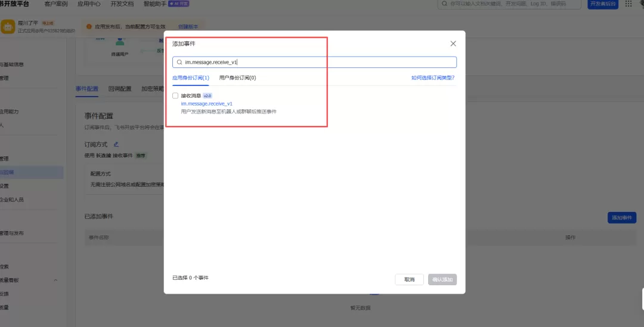Viewport: 644px width, 327px height.
Task: Click the orange warning icon in banner
Action: pos(89,27)
